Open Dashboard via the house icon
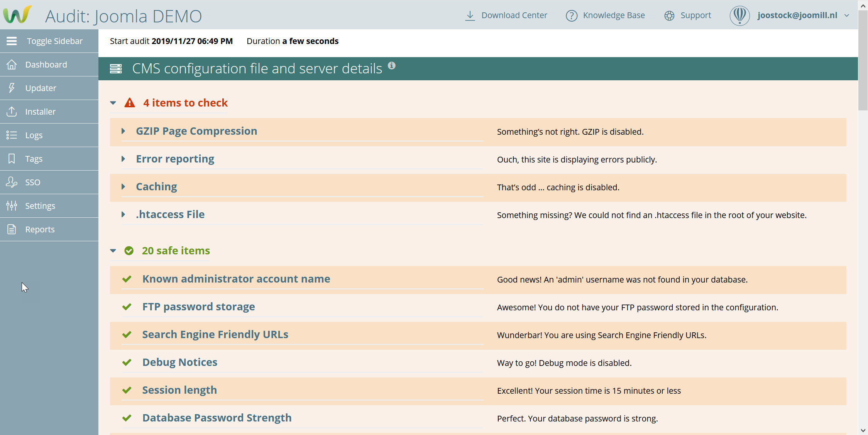The height and width of the screenshot is (435, 868). pyautogui.click(x=12, y=64)
